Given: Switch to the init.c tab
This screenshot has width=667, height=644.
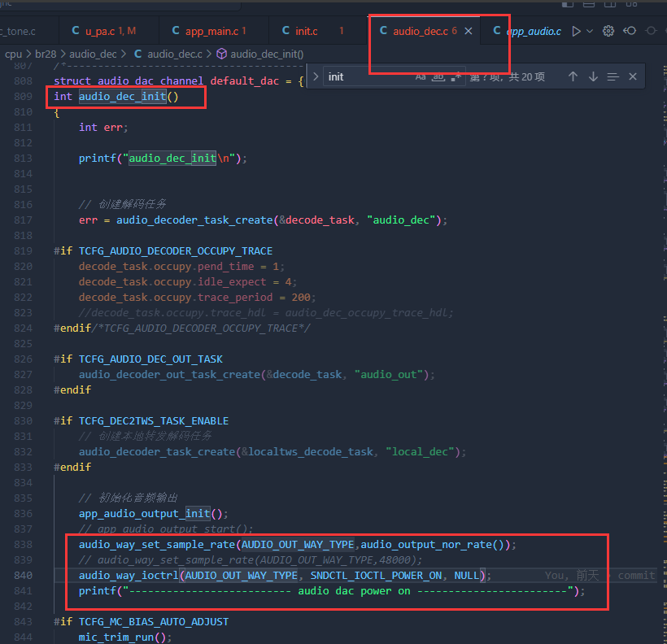Looking at the screenshot, I should click(317, 31).
